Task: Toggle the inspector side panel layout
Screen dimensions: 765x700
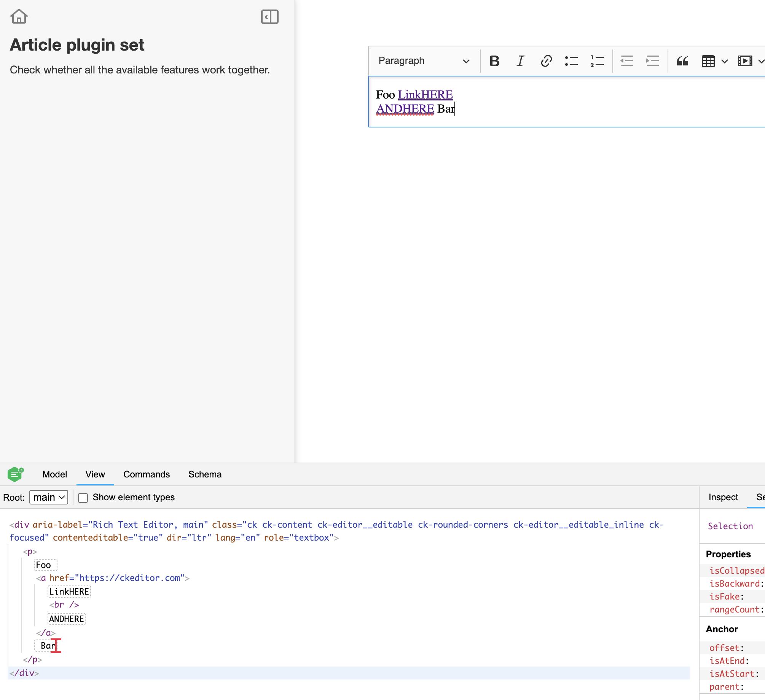Action: click(270, 17)
